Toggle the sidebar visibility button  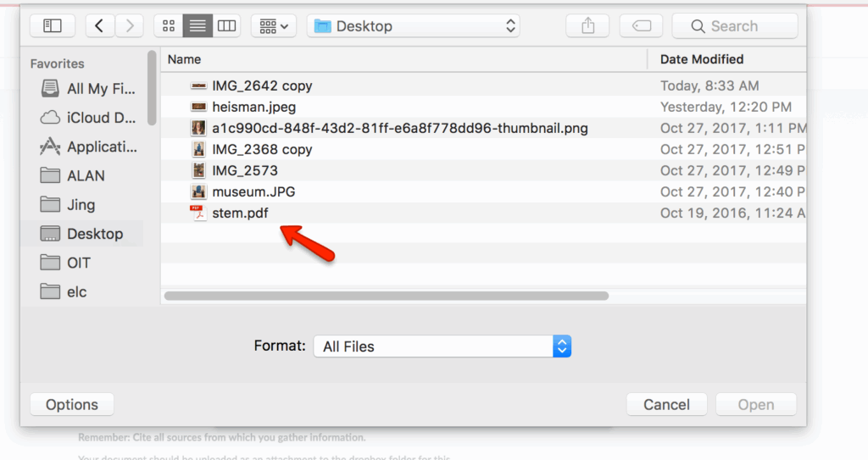[52, 26]
